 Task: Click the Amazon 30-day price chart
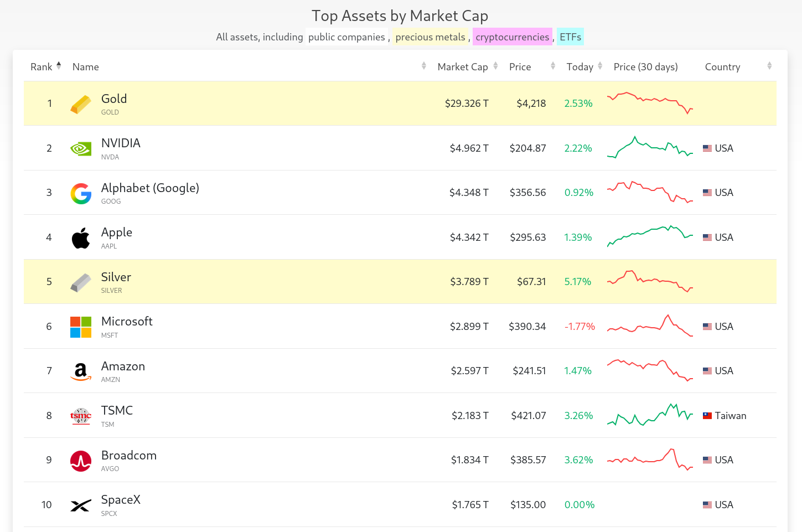click(650, 370)
